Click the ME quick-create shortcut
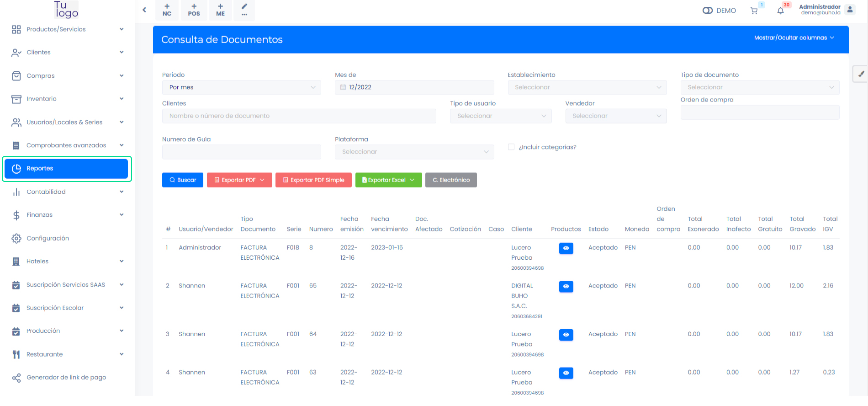Screen dimensions: 868x406 [x=220, y=10]
